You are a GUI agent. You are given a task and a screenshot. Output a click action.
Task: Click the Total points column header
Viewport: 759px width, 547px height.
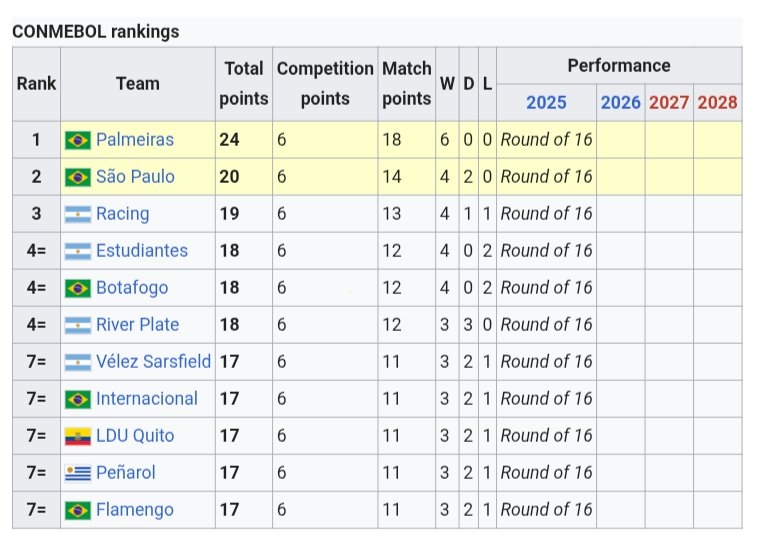[244, 84]
